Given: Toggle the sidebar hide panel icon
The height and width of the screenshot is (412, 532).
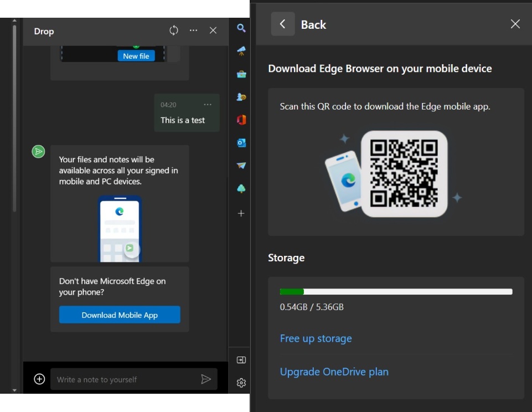Looking at the screenshot, I should click(241, 360).
